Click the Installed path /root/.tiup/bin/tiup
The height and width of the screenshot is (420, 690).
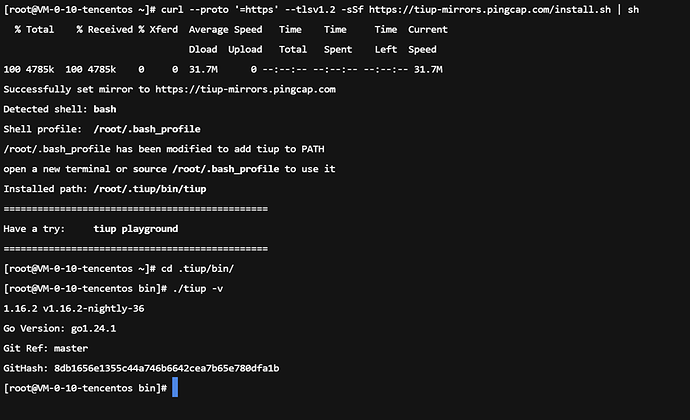click(150, 189)
